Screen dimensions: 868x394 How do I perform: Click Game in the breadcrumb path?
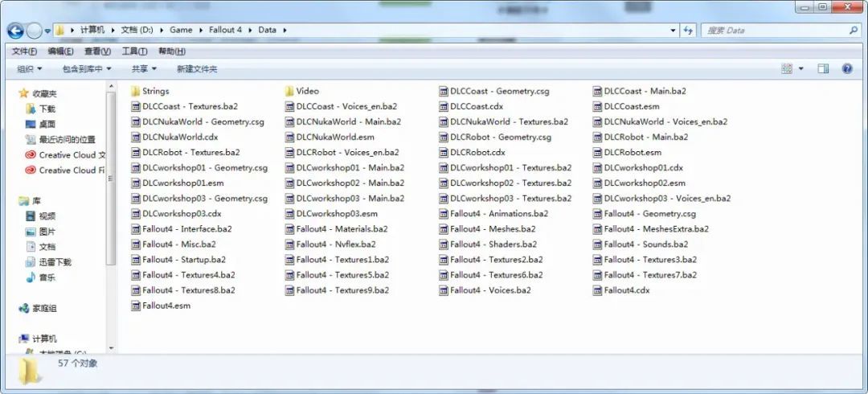pyautogui.click(x=181, y=30)
